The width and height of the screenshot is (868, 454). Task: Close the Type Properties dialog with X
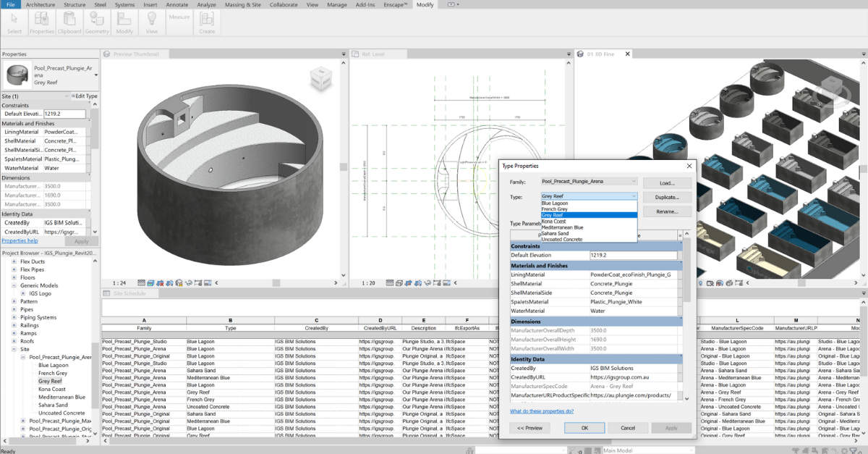pyautogui.click(x=689, y=166)
